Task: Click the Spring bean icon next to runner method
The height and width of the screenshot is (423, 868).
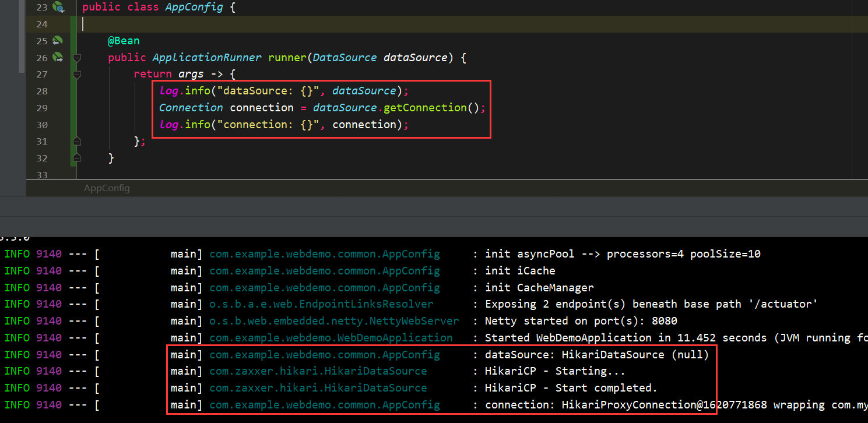Action: point(57,57)
